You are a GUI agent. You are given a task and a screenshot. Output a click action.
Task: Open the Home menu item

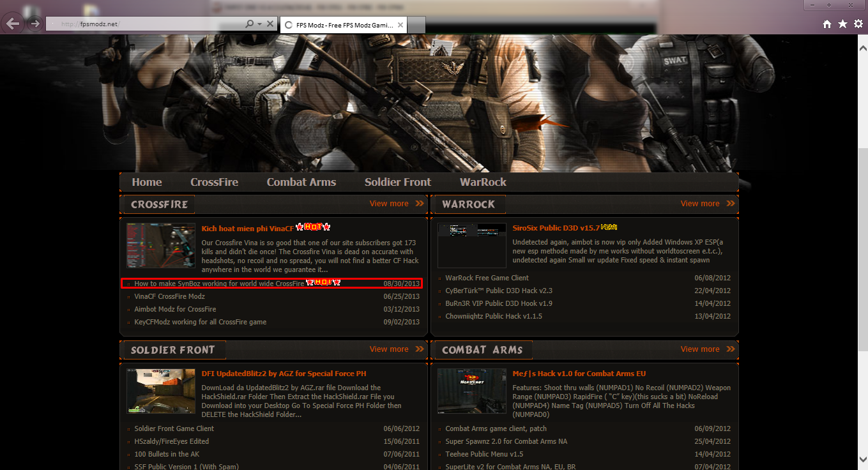point(147,182)
